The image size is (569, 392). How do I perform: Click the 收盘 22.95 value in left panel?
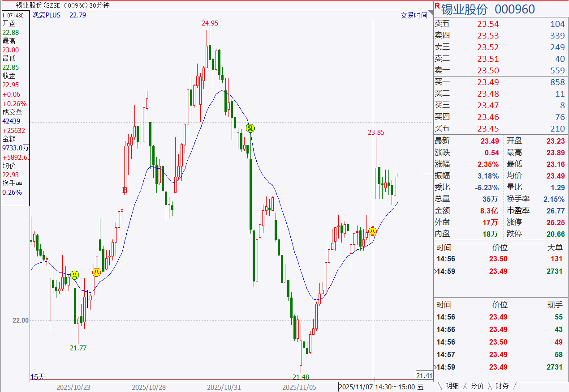11,85
